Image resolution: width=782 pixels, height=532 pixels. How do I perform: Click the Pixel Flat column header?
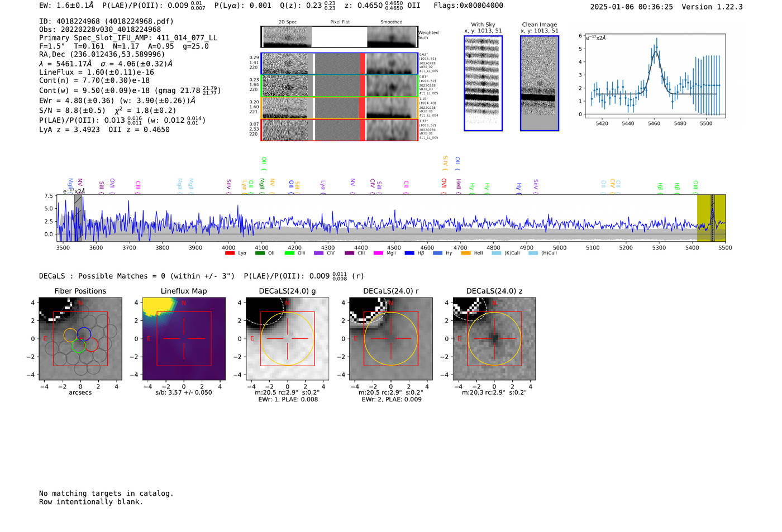tap(340, 22)
